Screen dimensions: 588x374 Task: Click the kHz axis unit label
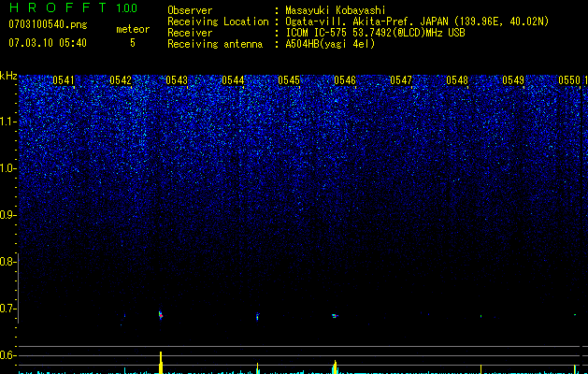8,76
